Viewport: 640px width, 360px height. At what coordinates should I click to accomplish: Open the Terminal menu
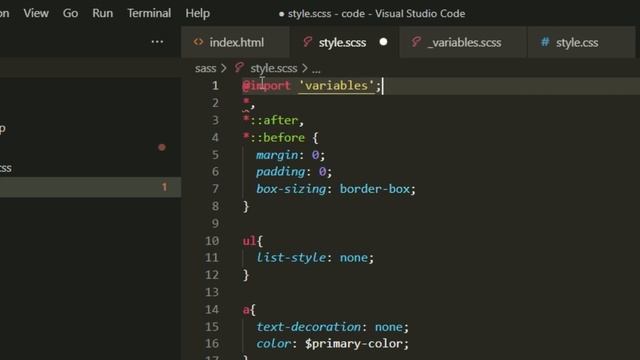tap(149, 13)
